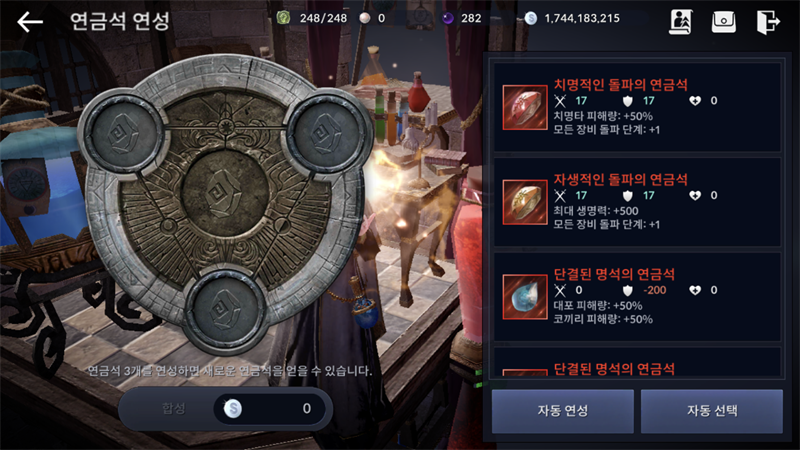800x450 pixels.
Task: Select the blue 단결된 명석의 연금석 icon
Action: coord(524,297)
